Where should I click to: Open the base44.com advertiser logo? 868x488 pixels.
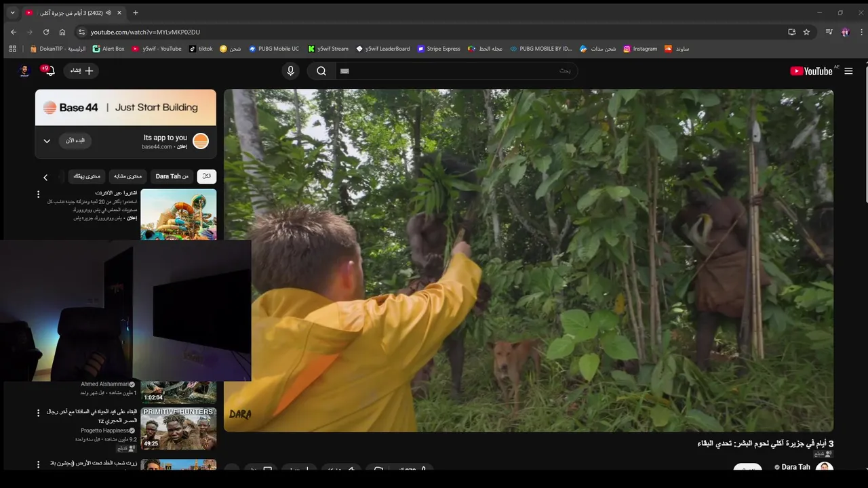[201, 141]
